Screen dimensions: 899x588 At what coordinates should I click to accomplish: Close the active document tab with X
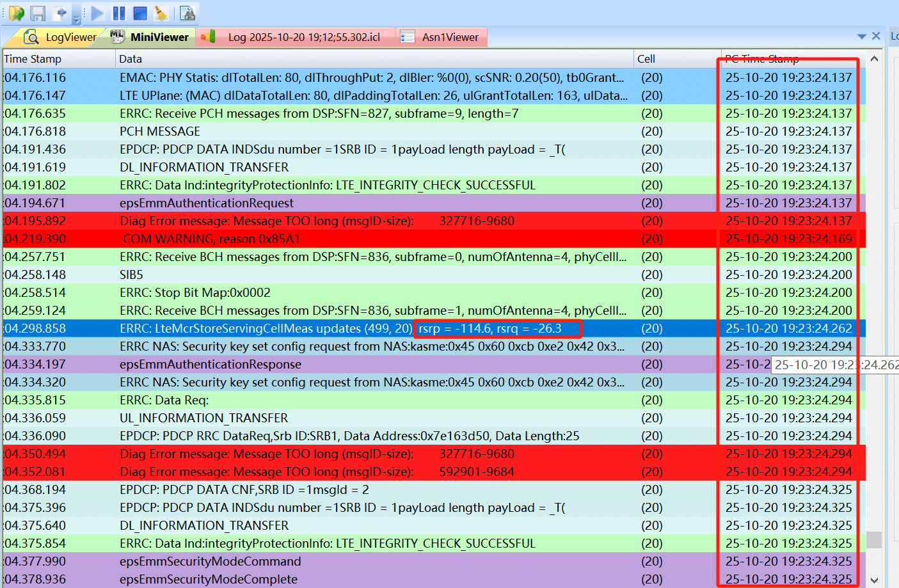pyautogui.click(x=876, y=36)
